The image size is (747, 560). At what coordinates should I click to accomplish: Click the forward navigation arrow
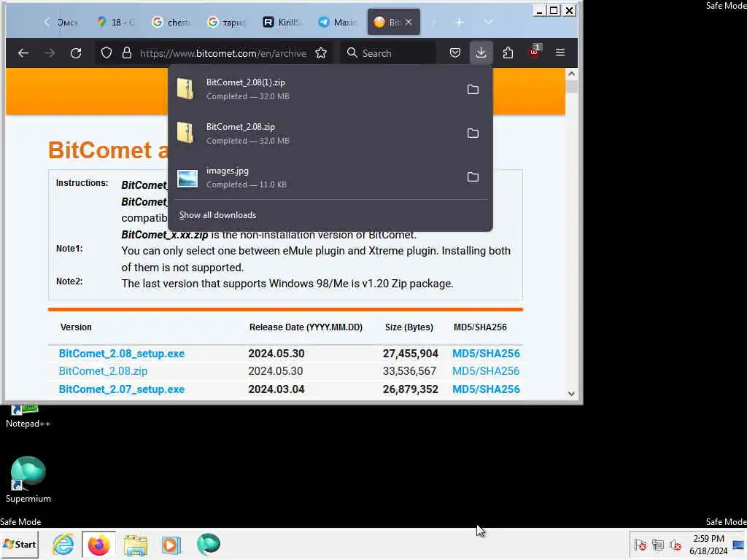[x=50, y=52]
